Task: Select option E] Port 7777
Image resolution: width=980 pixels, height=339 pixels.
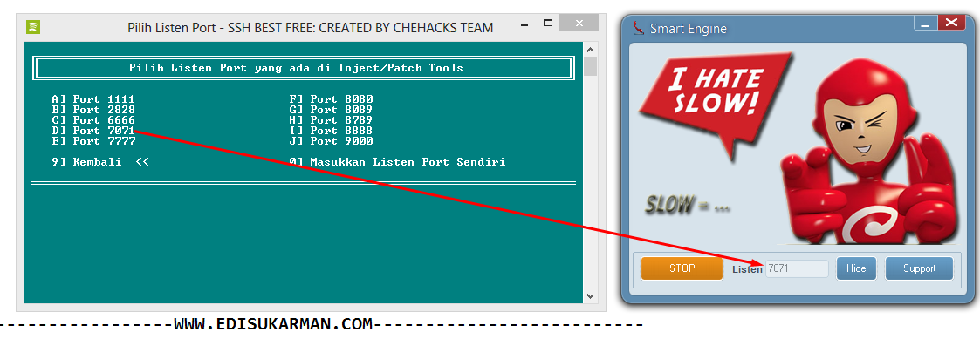Action: 93,141
